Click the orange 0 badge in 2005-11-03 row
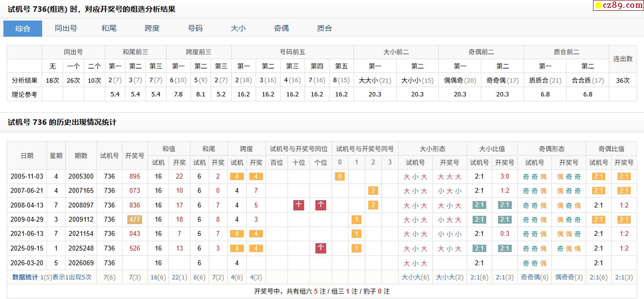The width and height of the screenshot is (644, 299). pos(340,177)
